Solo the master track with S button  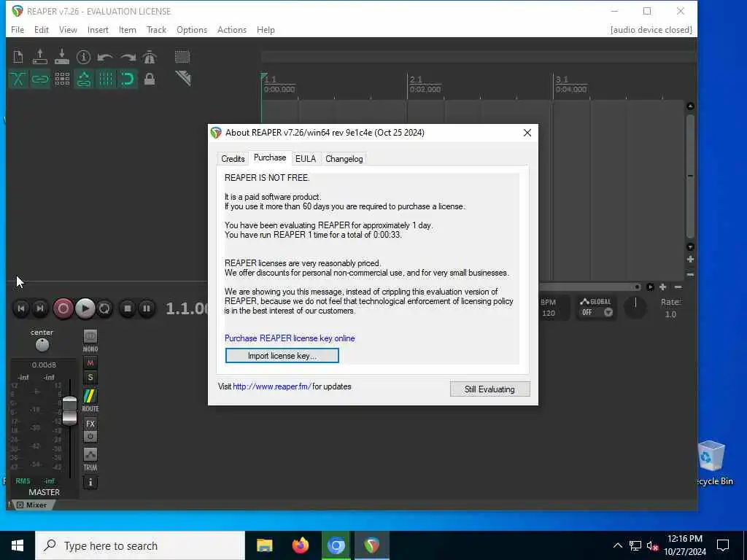90,378
